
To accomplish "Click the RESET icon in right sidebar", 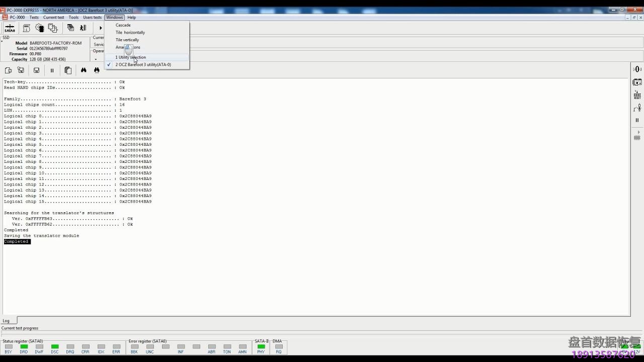I will point(637,95).
